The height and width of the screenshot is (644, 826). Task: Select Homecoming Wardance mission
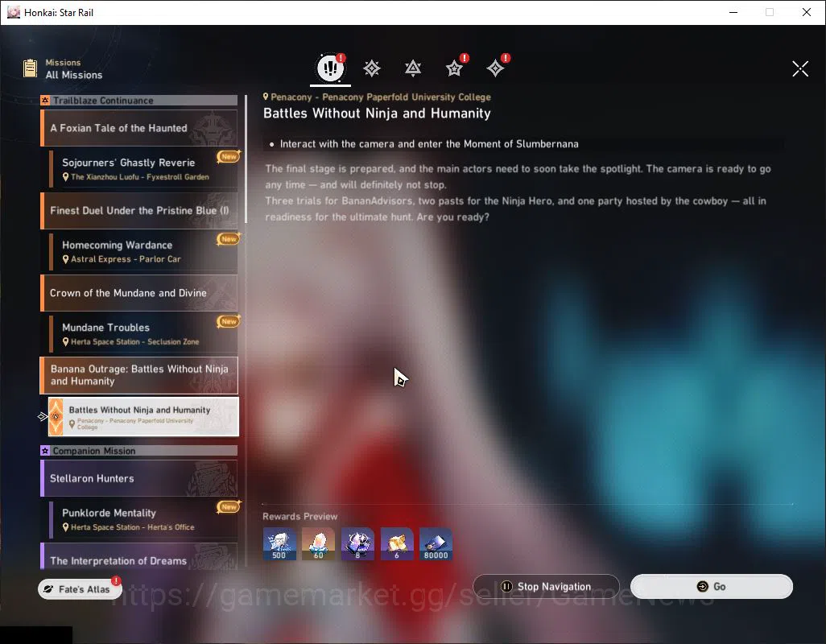[144, 251]
